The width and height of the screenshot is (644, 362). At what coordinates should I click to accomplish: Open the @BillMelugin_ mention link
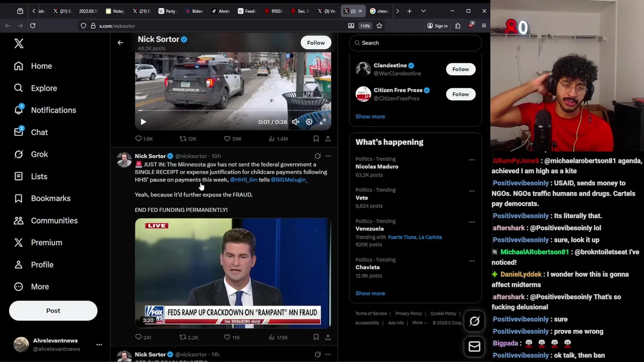coord(289,179)
